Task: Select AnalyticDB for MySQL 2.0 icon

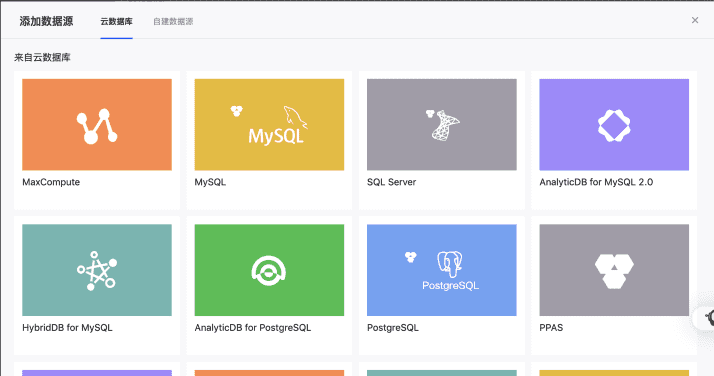Action: 614,125
